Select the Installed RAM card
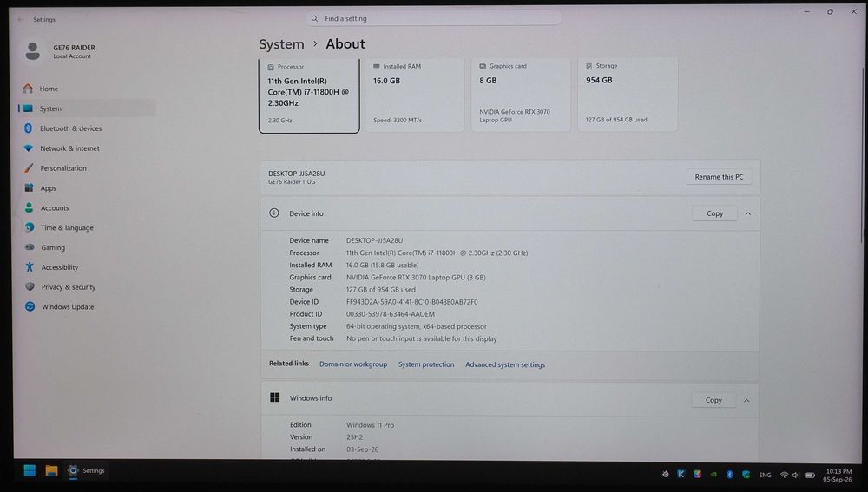 coord(415,95)
